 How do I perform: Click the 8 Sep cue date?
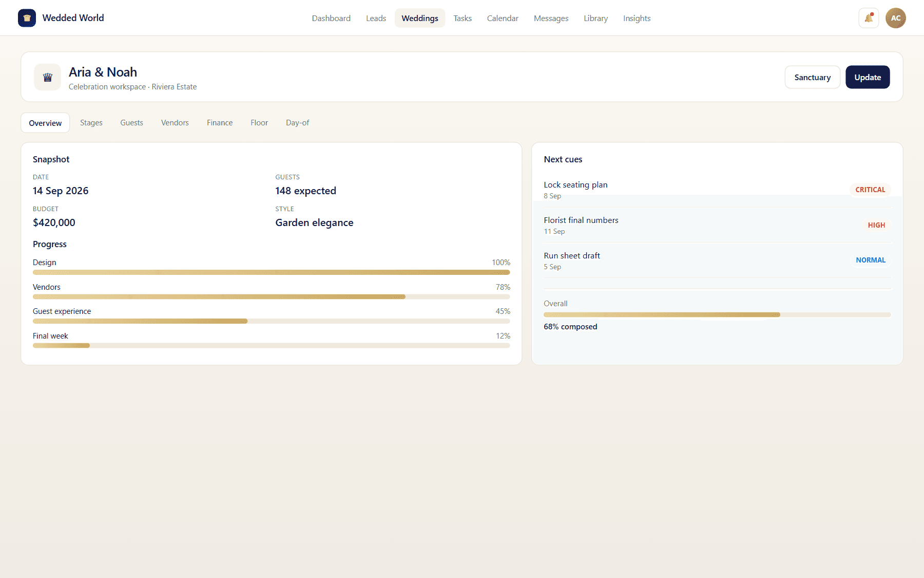(x=552, y=196)
